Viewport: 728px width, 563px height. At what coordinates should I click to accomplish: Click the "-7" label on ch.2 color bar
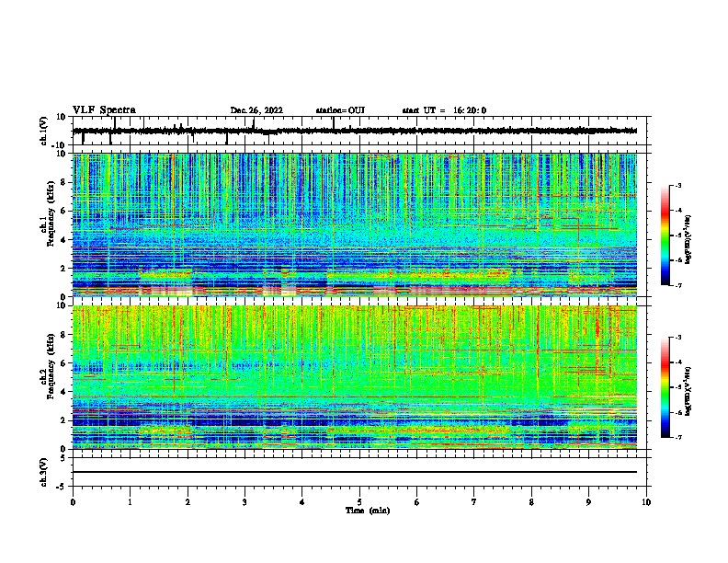(x=677, y=438)
